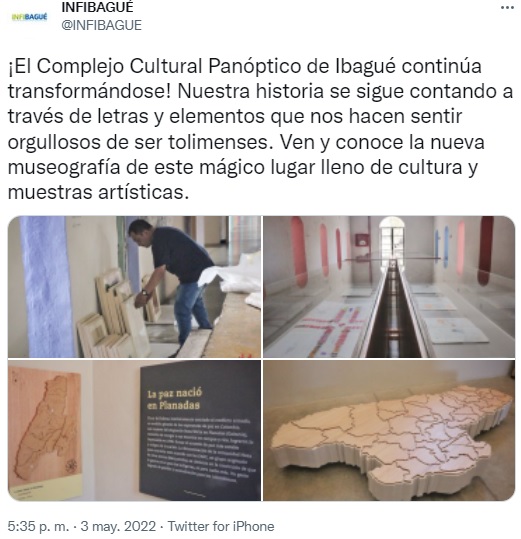
Task: Click the 3 may. 2022 date link
Action: pyautogui.click(x=118, y=526)
